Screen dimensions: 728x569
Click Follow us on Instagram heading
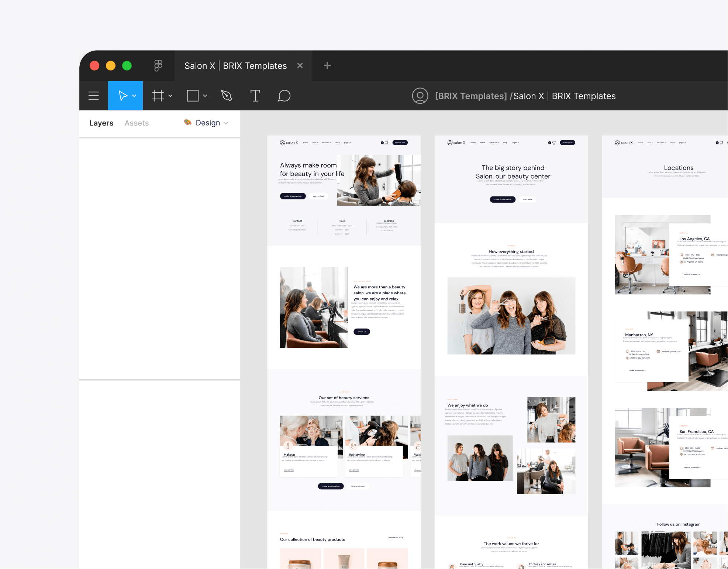(x=679, y=524)
